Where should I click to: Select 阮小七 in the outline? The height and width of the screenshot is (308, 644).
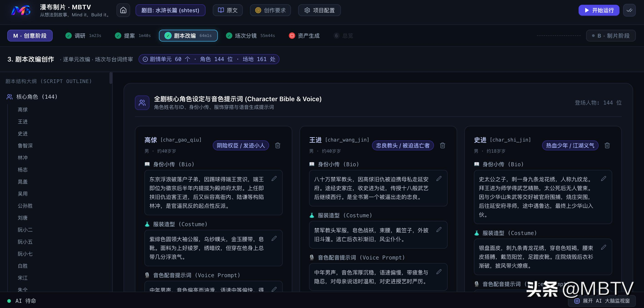click(25, 254)
